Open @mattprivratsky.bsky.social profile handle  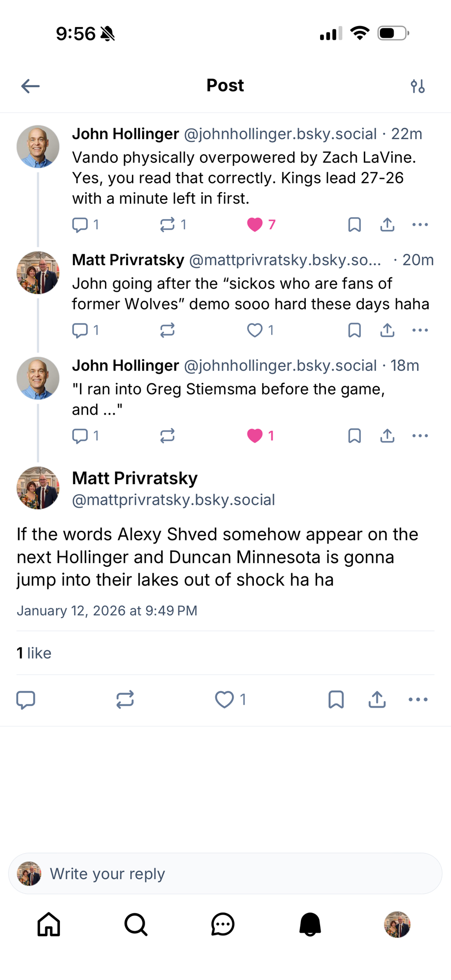174,500
